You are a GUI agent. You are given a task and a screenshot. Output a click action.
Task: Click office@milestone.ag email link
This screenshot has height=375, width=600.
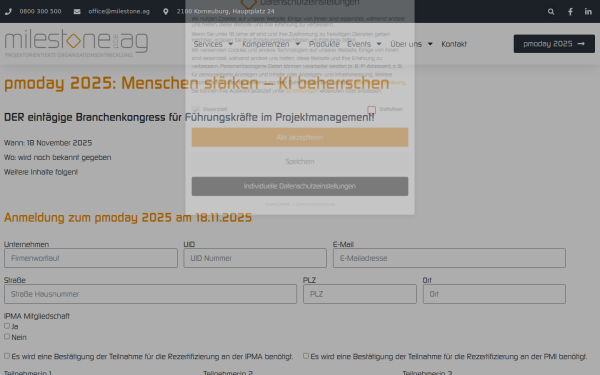[x=119, y=11]
